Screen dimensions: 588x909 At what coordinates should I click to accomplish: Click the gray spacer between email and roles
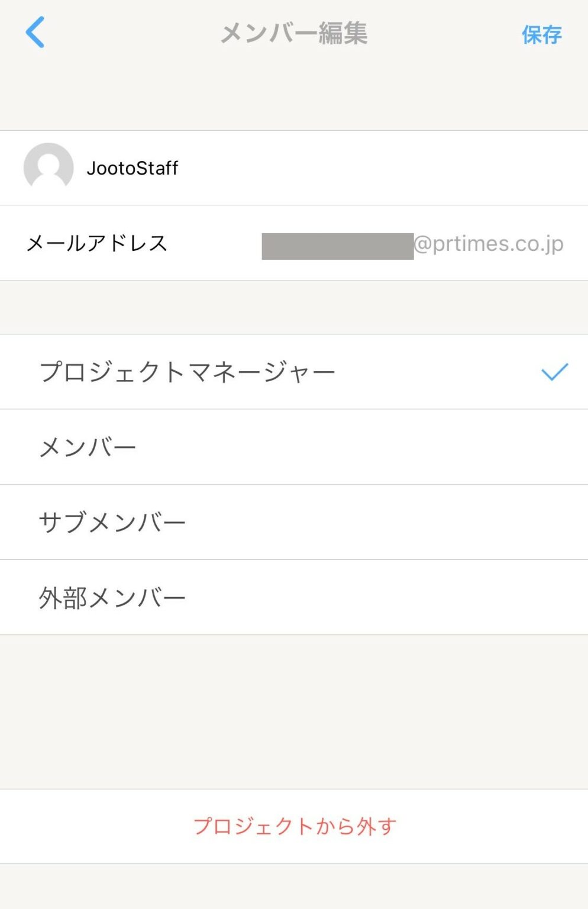(x=294, y=307)
